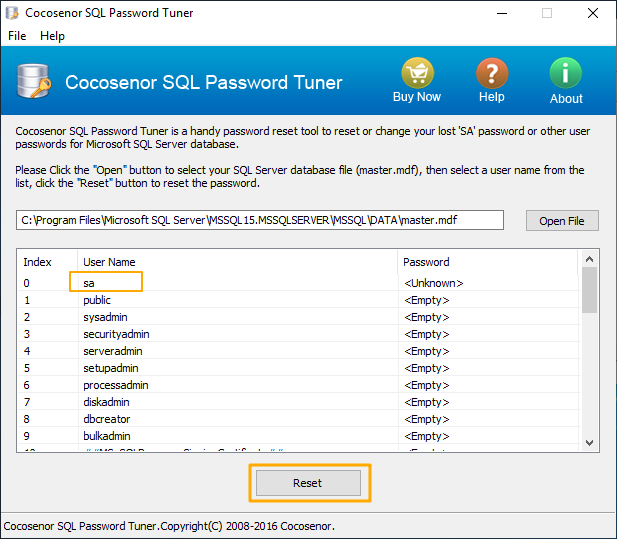Click the app icon in title bar
The height and width of the screenshot is (539, 617).
[x=12, y=13]
